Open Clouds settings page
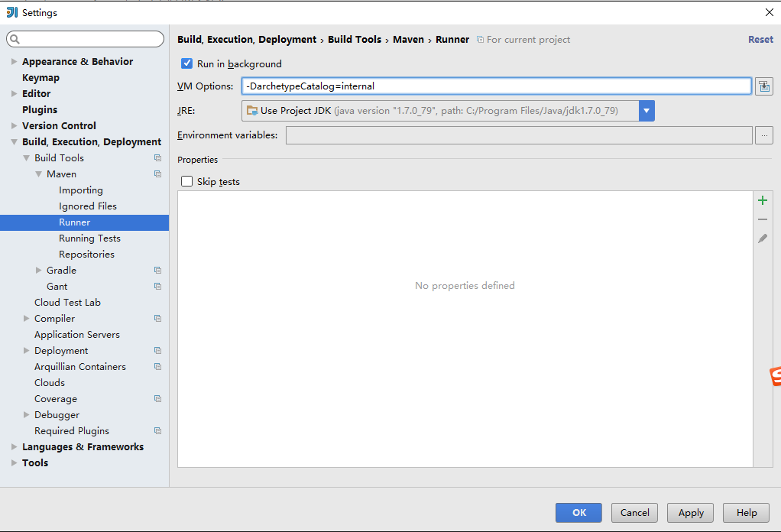The height and width of the screenshot is (532, 781). coord(50,382)
